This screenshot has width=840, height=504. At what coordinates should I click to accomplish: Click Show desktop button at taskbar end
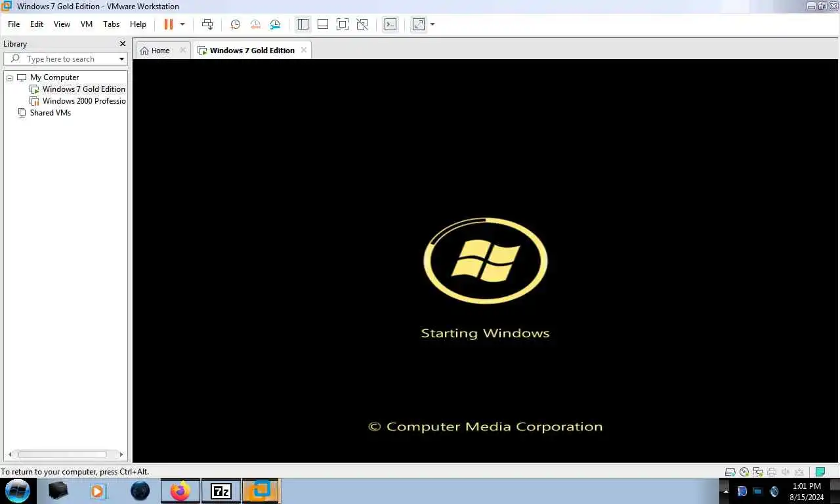coord(835,491)
